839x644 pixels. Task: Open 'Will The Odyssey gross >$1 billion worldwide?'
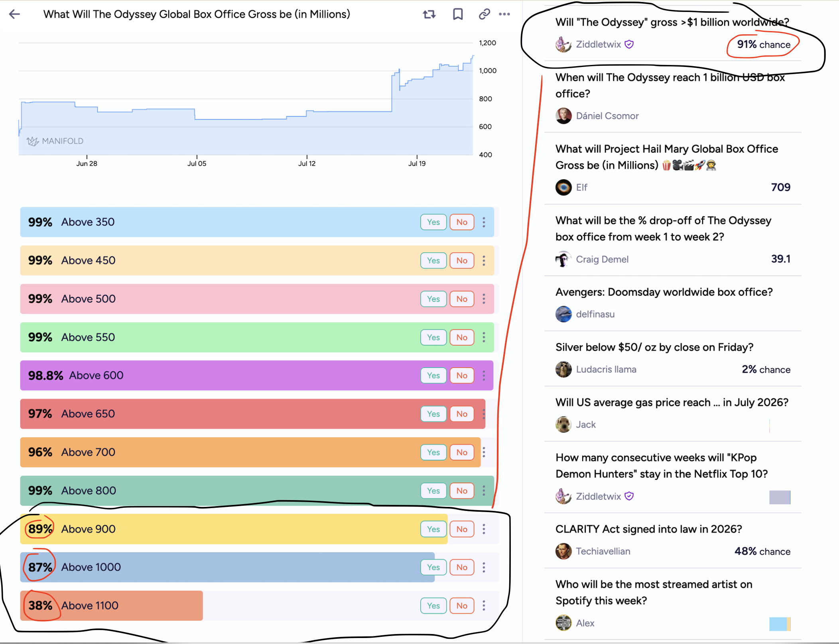[672, 22]
